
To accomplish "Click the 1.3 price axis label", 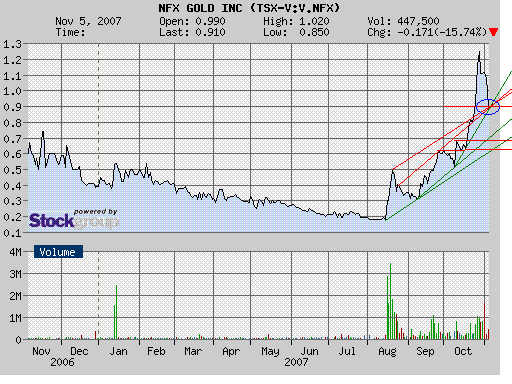I will pyautogui.click(x=12, y=44).
